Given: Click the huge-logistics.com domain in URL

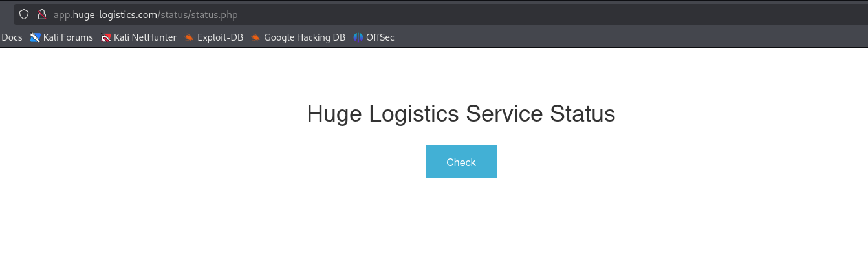Looking at the screenshot, I should [115, 14].
